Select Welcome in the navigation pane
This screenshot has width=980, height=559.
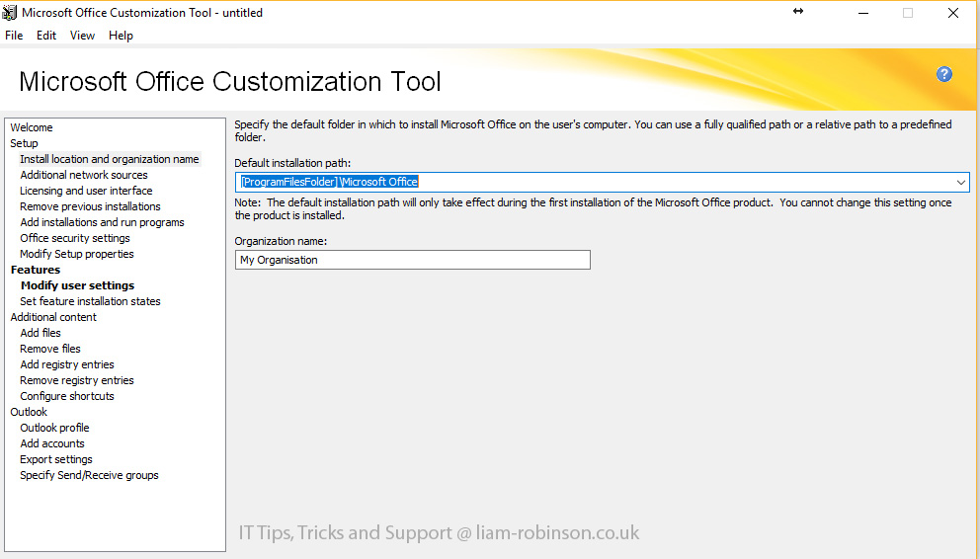click(32, 127)
